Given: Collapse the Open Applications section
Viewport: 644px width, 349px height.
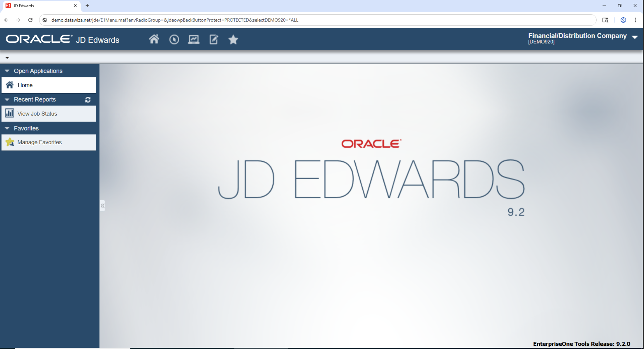Looking at the screenshot, I should coord(7,71).
